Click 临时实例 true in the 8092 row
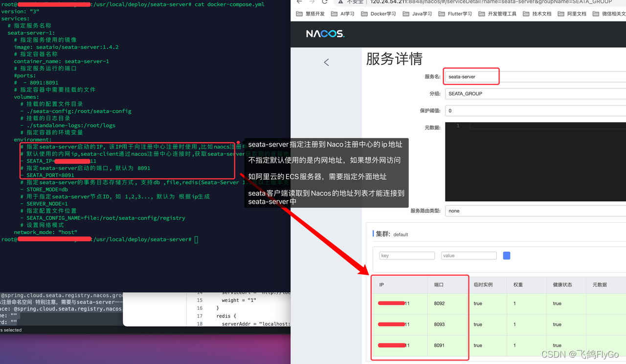 point(478,303)
